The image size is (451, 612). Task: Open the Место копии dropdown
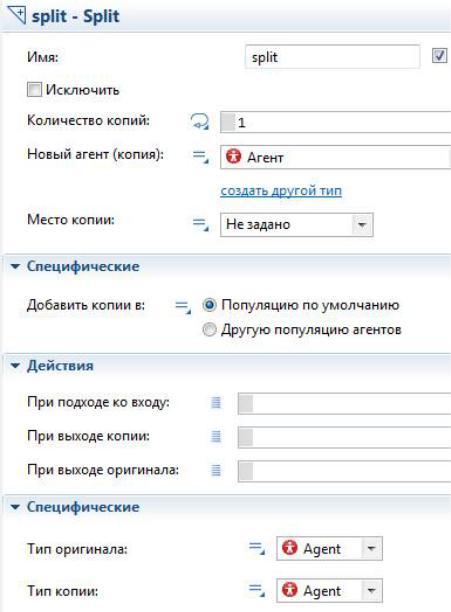click(297, 225)
